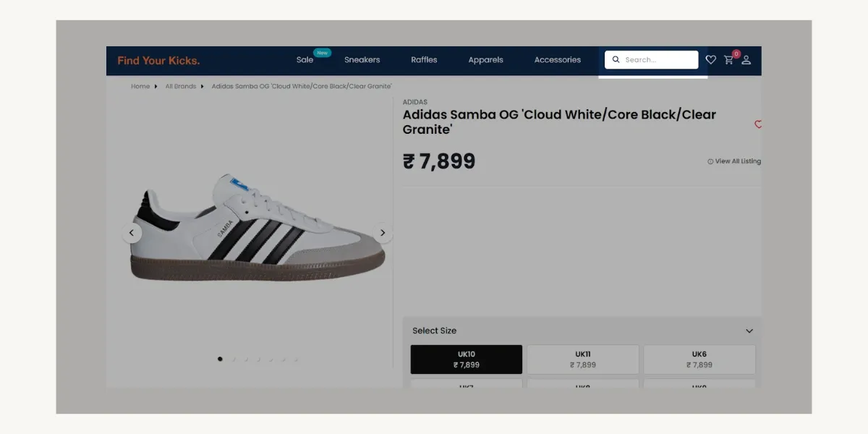Show next product image with right arrow
Viewport: 868px width, 434px height.
(383, 232)
